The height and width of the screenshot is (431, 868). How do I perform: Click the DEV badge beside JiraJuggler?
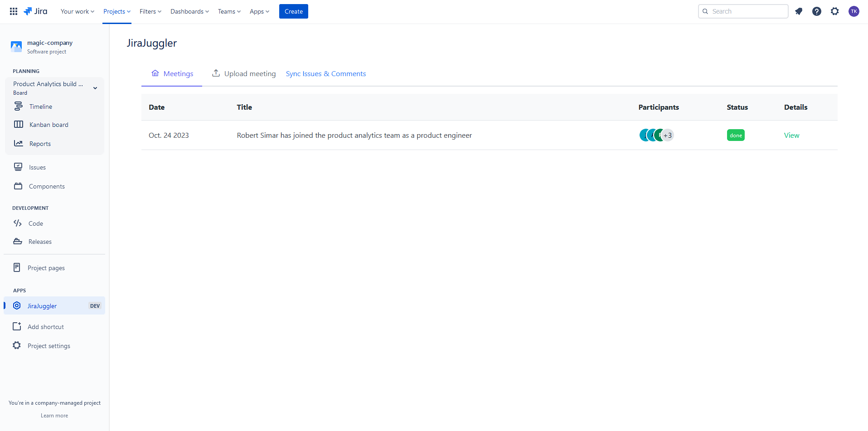tap(95, 306)
